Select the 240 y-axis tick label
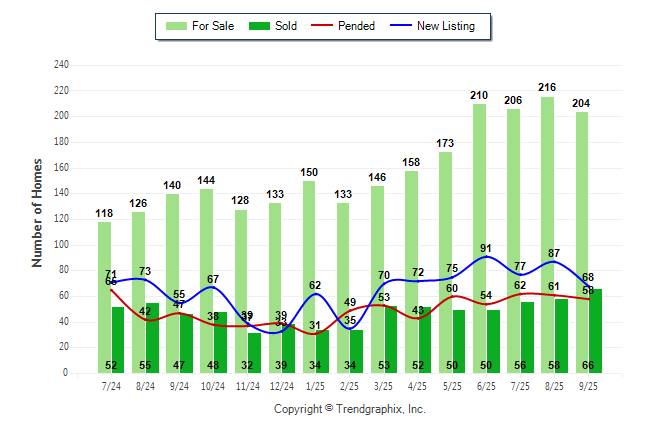 coord(61,65)
